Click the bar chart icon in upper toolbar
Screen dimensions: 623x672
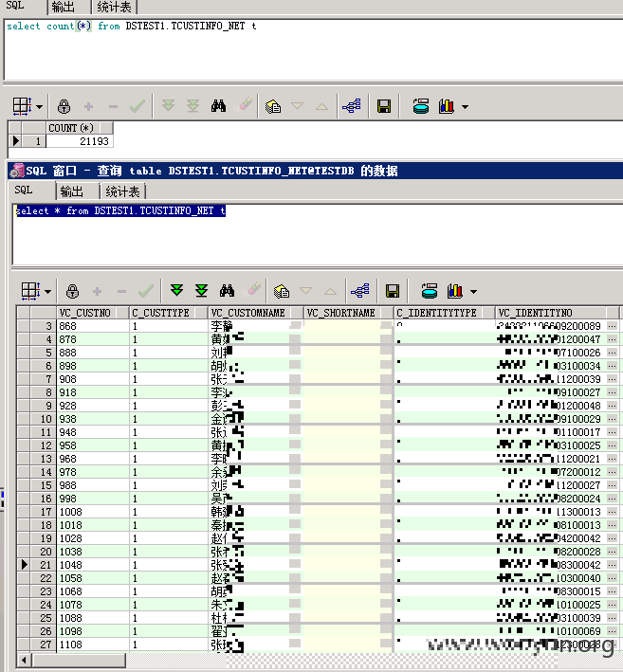[447, 106]
